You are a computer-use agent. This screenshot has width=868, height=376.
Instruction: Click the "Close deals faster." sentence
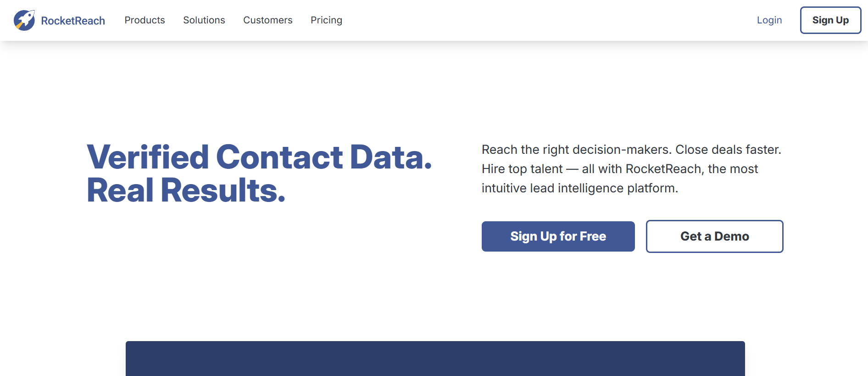[728, 150]
